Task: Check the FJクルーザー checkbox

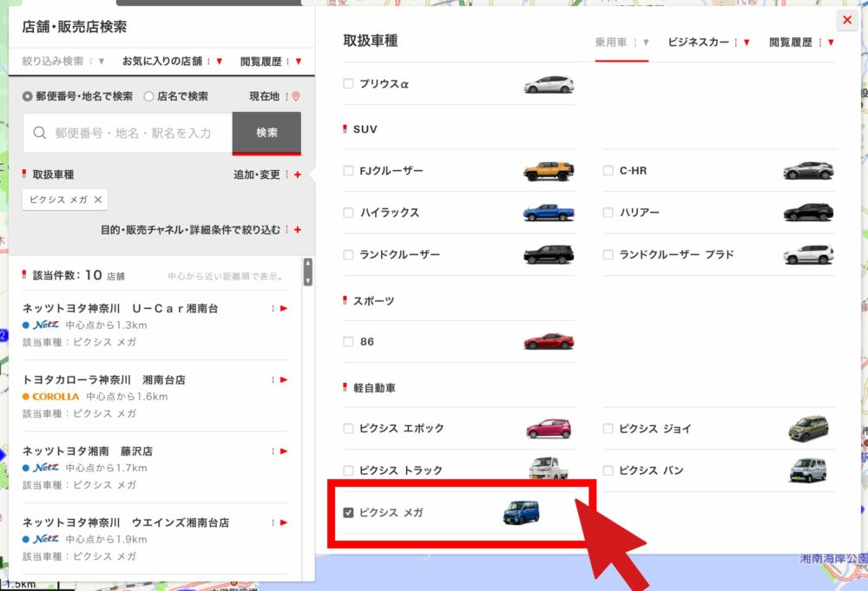Action: tap(348, 170)
